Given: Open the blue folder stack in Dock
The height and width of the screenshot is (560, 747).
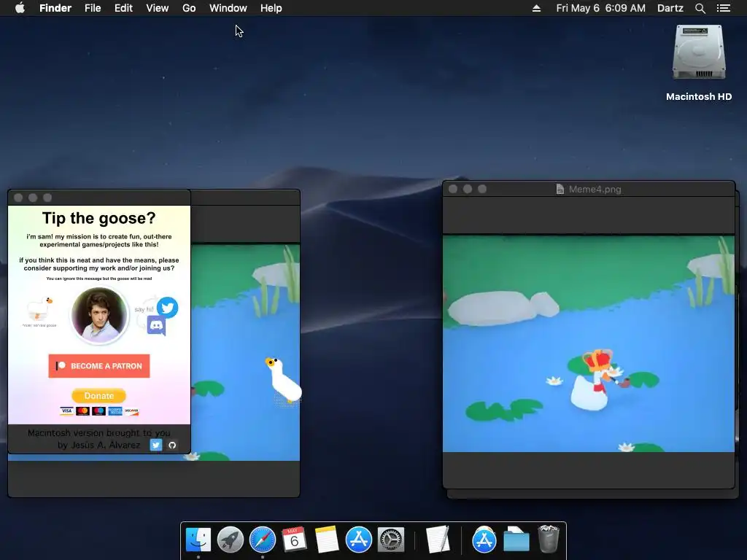Looking at the screenshot, I should [x=516, y=540].
